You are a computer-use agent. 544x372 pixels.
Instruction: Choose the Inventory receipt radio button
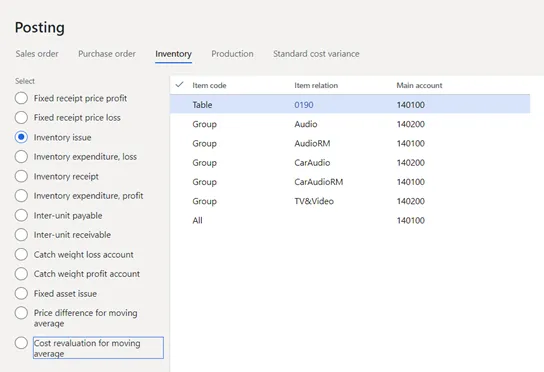click(x=21, y=176)
